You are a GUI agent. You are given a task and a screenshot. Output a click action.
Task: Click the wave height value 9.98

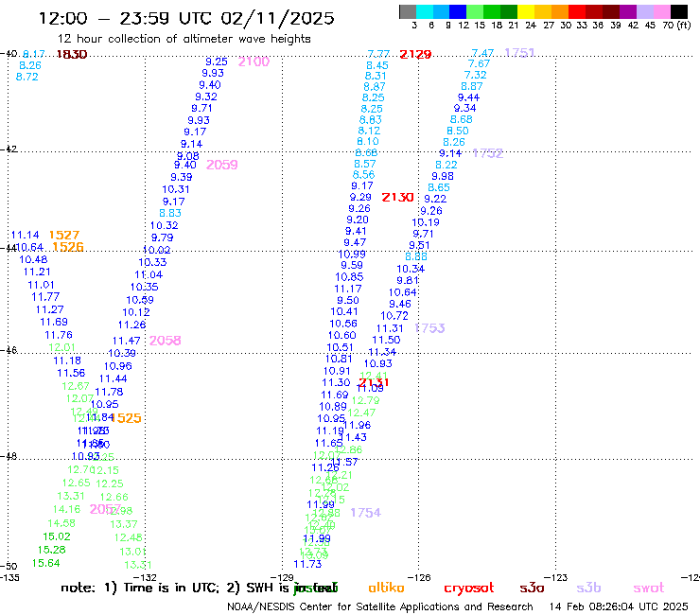click(443, 176)
